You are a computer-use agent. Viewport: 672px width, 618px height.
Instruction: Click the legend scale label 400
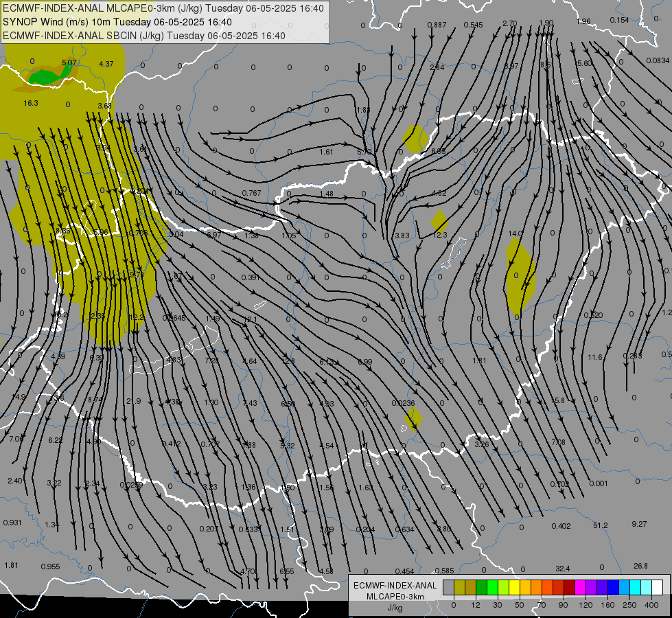pyautogui.click(x=651, y=605)
